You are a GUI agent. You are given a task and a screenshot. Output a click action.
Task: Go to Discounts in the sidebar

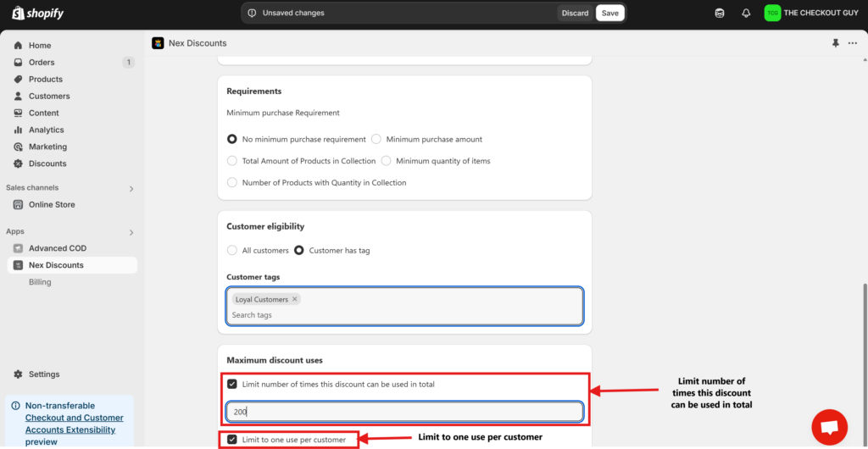click(x=47, y=164)
